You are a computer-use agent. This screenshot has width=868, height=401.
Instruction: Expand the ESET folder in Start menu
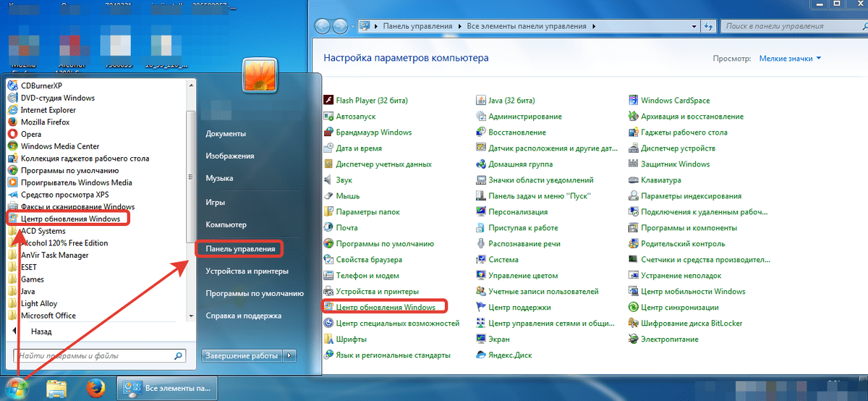(x=22, y=267)
